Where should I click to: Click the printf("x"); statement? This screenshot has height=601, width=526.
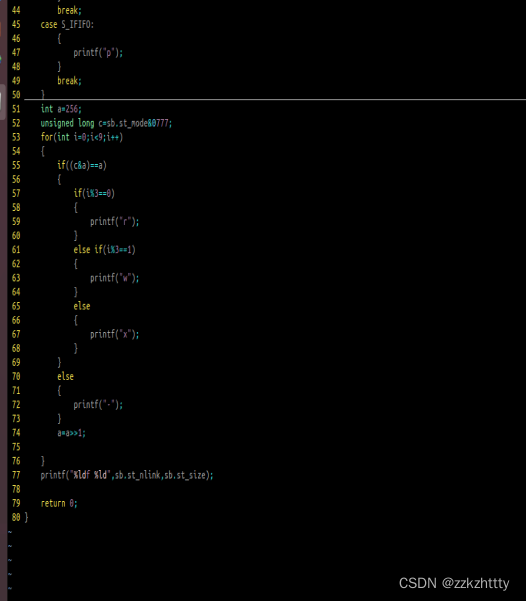[x=115, y=334]
